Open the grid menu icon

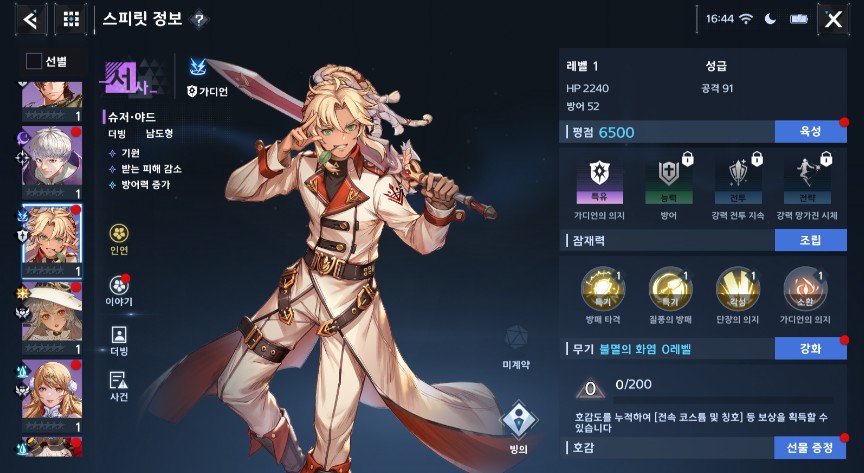(71, 19)
